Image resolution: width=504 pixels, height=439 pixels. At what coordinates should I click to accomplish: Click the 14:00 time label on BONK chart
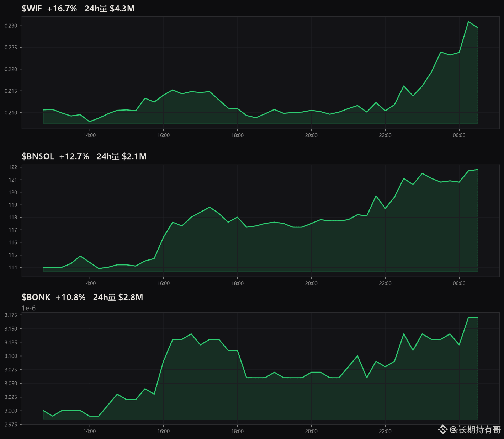click(x=90, y=431)
